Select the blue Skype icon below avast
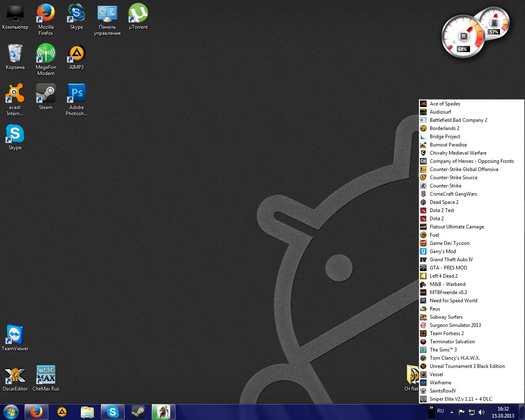The width and height of the screenshot is (525, 420). pos(15,137)
